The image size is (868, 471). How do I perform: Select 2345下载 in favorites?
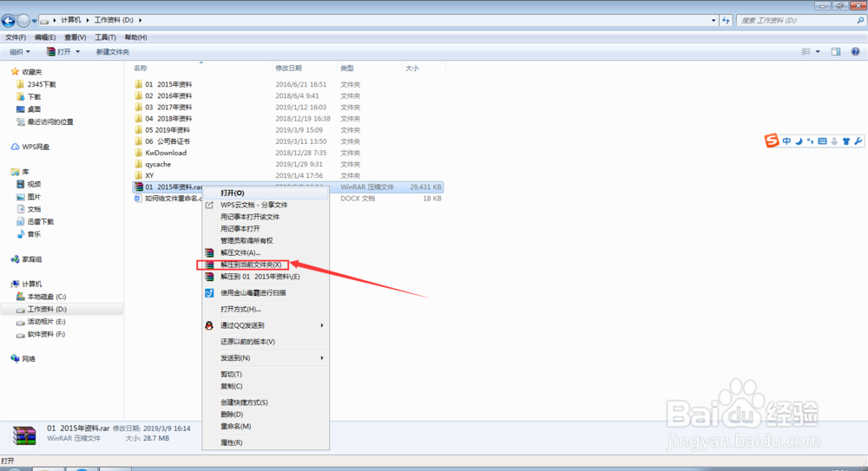coord(42,84)
